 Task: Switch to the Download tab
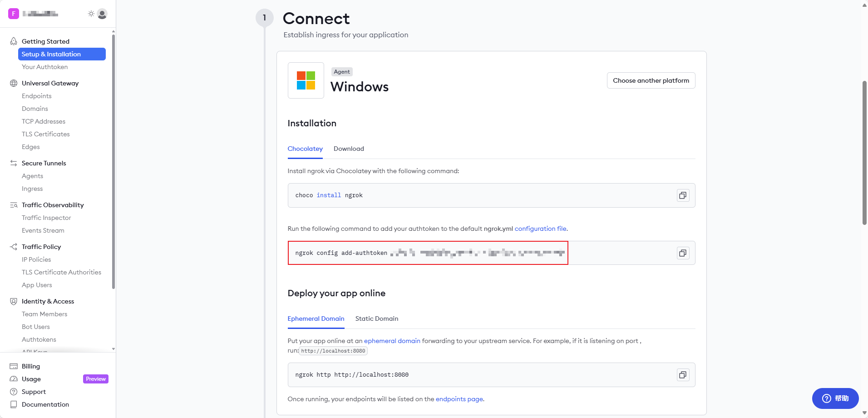[349, 149]
